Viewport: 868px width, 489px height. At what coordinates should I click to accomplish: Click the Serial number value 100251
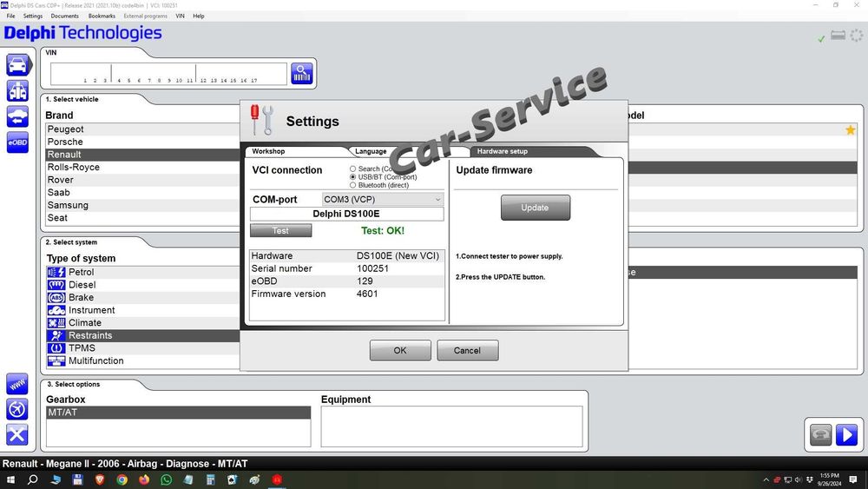point(372,268)
